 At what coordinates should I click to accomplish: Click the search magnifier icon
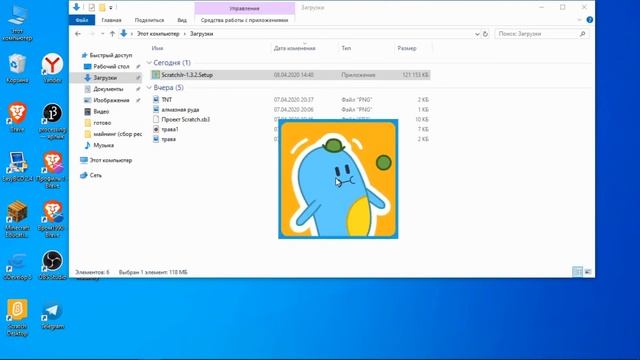pos(582,34)
